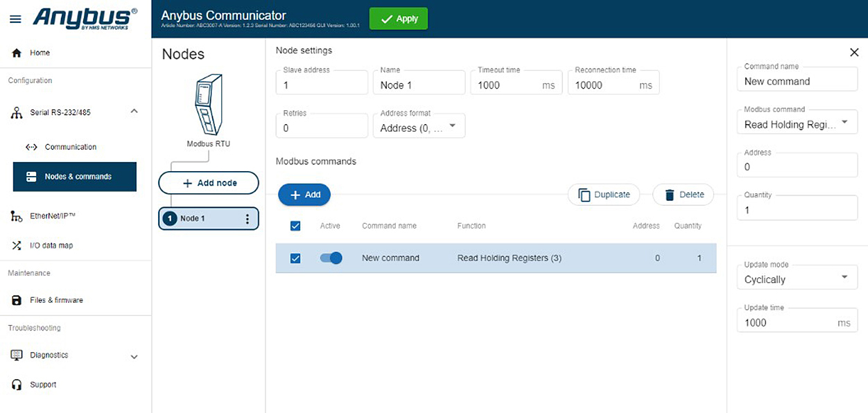The height and width of the screenshot is (413, 868).
Task: Click the green Apply button
Action: pos(399,19)
